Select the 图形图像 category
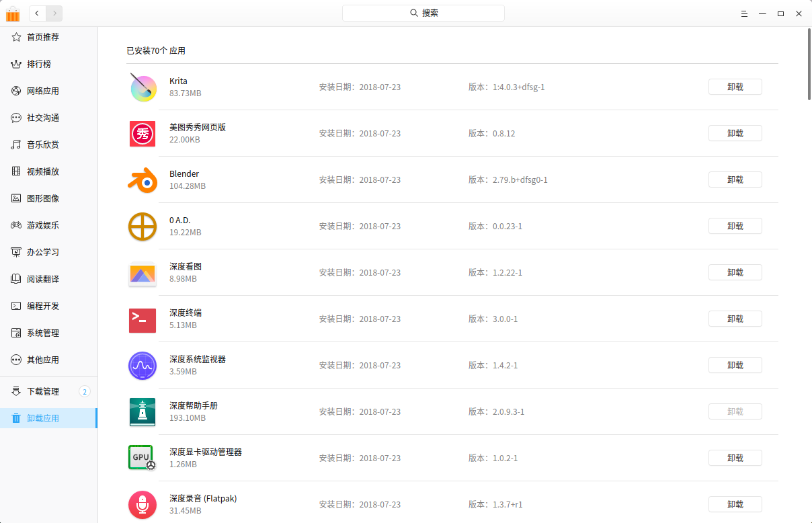812x523 pixels. (48, 198)
